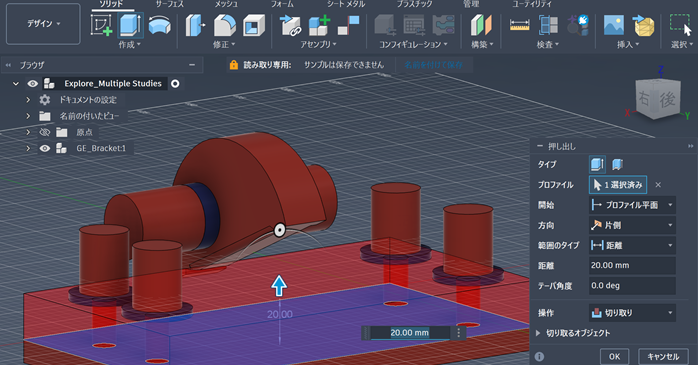Select the Measure tool
The width and height of the screenshot is (698, 365).
coord(519,25)
